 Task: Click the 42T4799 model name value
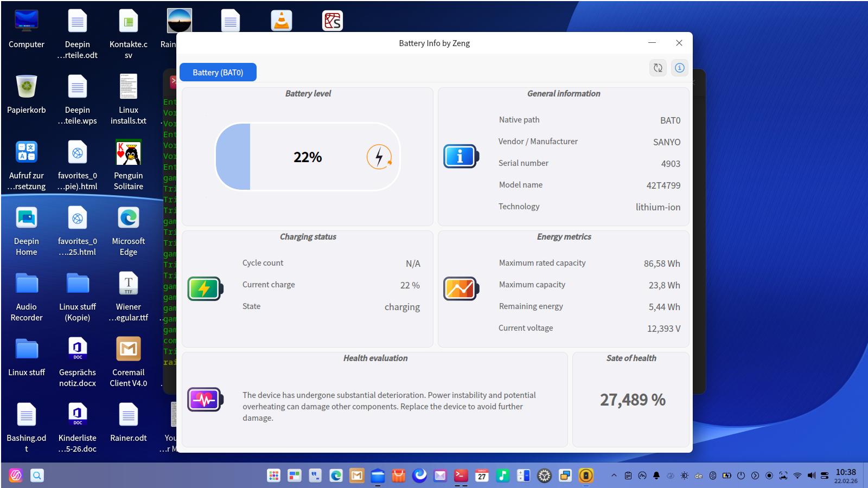663,185
